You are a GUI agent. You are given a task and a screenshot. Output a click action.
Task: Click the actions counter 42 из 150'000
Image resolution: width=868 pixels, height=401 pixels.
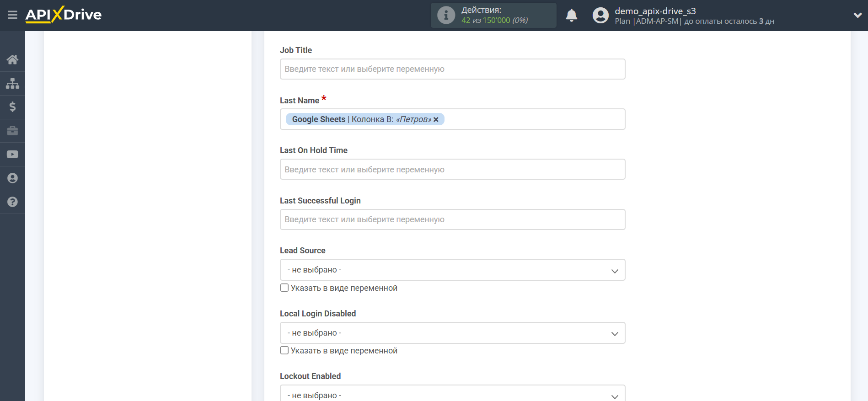click(x=494, y=21)
